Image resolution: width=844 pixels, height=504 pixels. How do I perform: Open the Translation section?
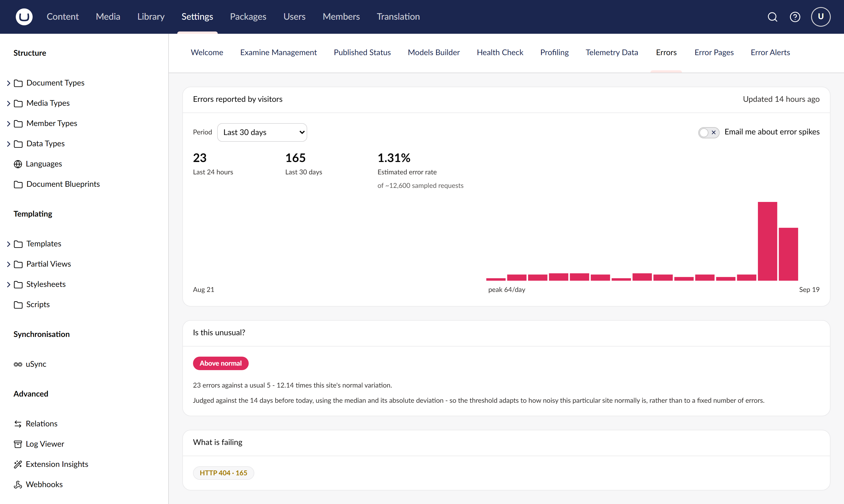point(398,17)
